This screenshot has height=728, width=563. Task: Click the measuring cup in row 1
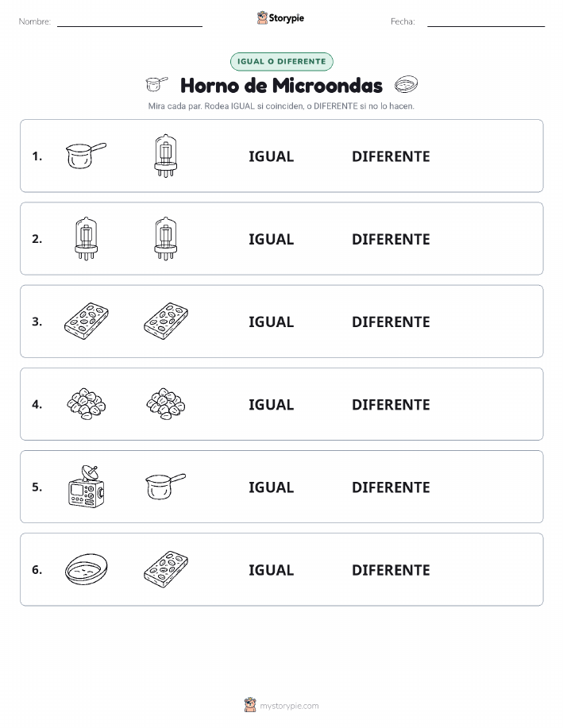86,156
